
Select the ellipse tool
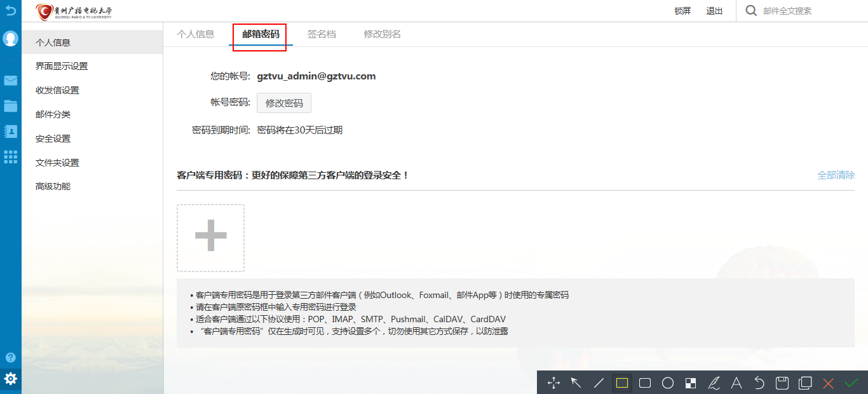668,383
